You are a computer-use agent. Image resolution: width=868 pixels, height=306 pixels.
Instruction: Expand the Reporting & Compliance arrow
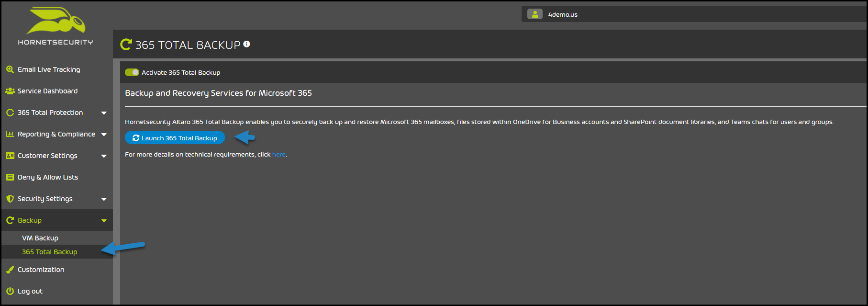tap(104, 135)
